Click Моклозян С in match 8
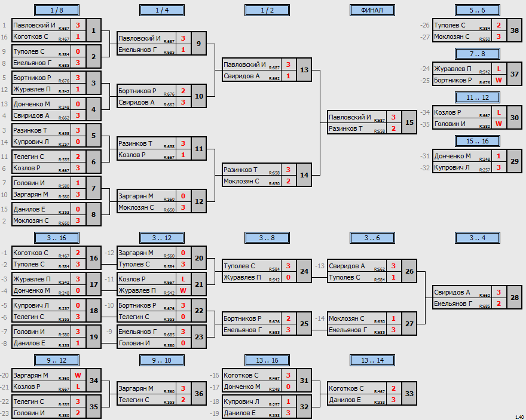The width and height of the screenshot is (526, 420). [x=31, y=220]
